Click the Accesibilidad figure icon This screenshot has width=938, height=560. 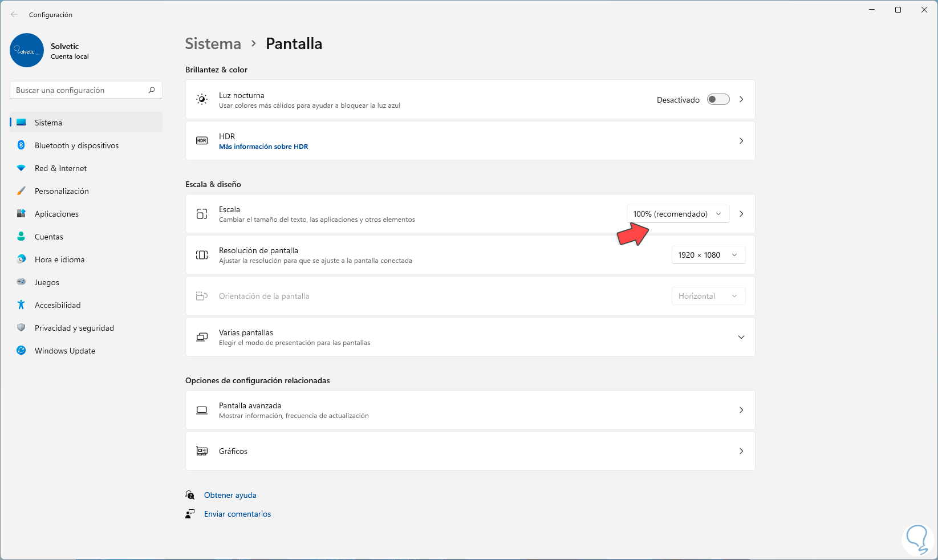(x=21, y=305)
